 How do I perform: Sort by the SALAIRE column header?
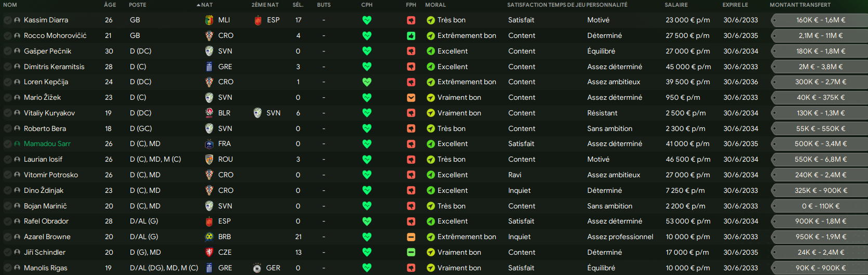(676, 5)
